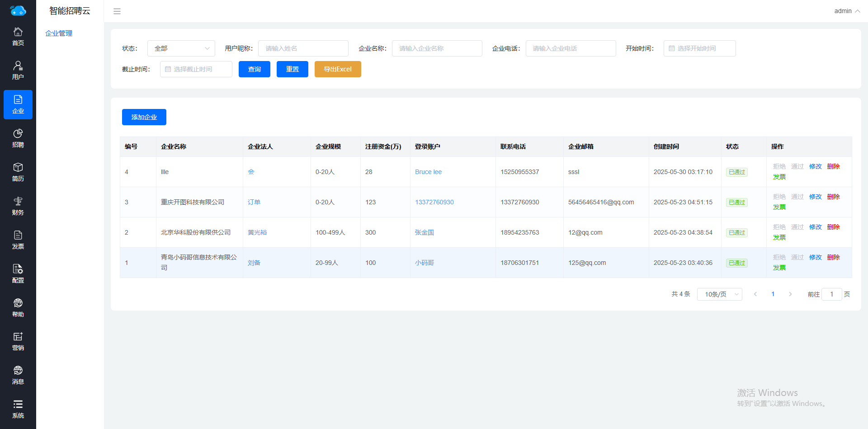Click 删除 for the lle row
The height and width of the screenshot is (429, 868).
(834, 166)
